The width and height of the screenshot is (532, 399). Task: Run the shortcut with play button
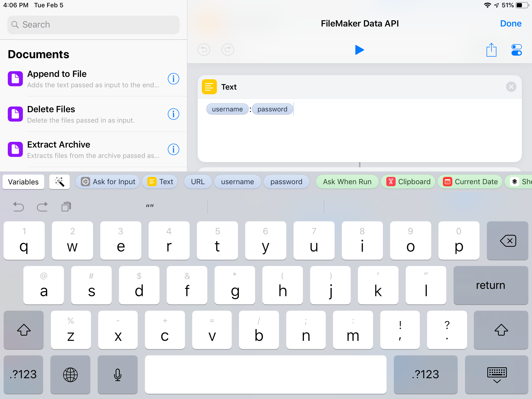pyautogui.click(x=360, y=50)
